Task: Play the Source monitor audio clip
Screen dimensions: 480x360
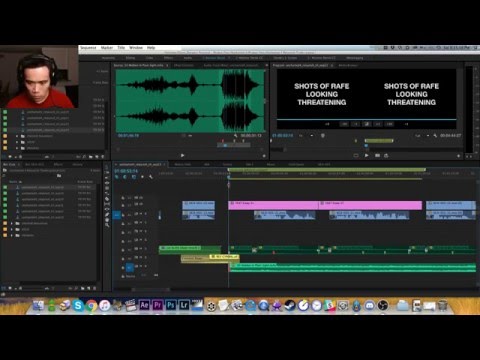Action: [182, 155]
